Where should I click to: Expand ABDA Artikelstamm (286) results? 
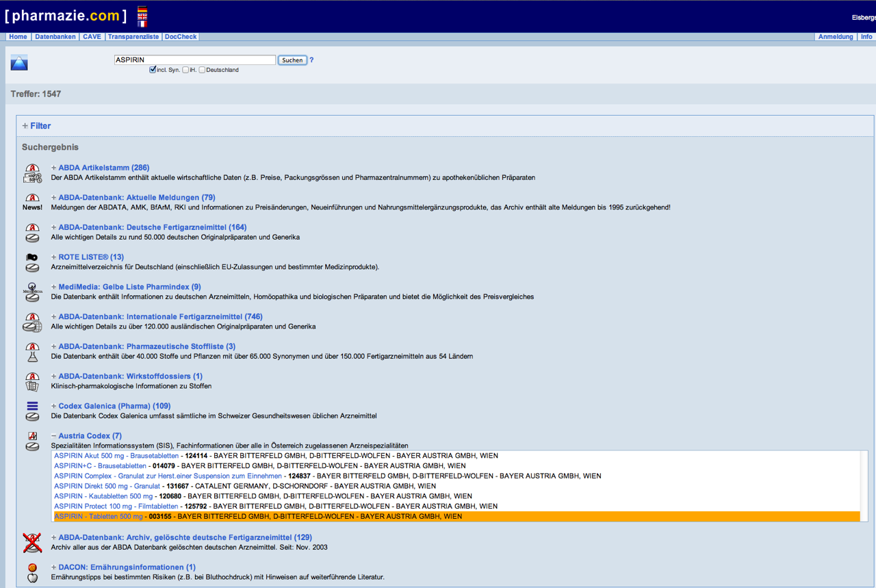coord(100,168)
